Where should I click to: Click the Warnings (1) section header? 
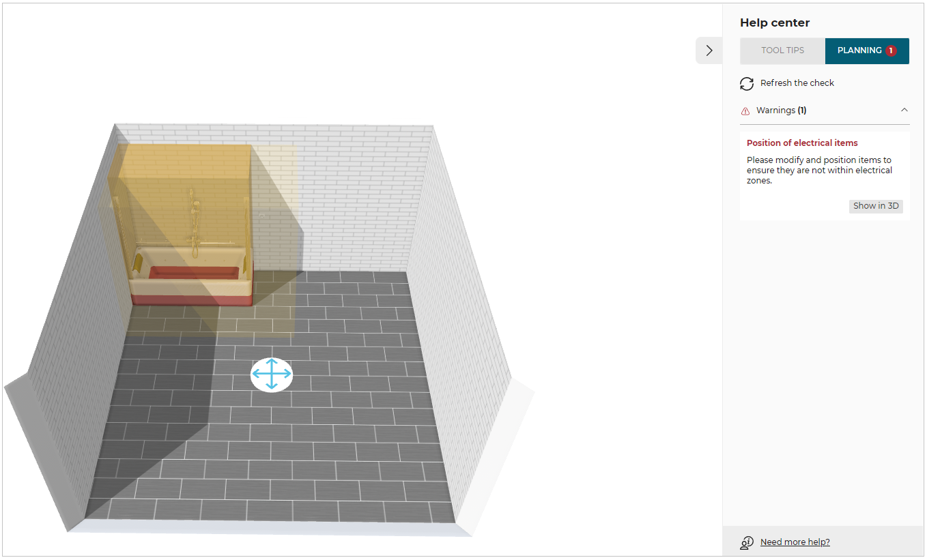(x=781, y=110)
